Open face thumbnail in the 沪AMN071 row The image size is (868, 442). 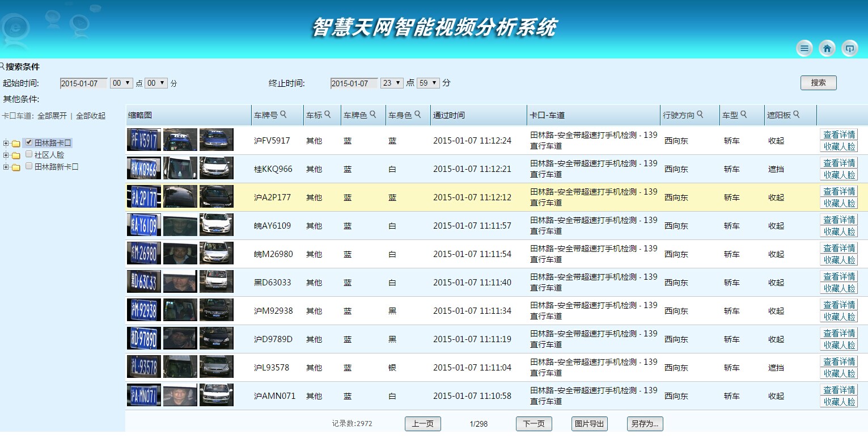pos(180,395)
